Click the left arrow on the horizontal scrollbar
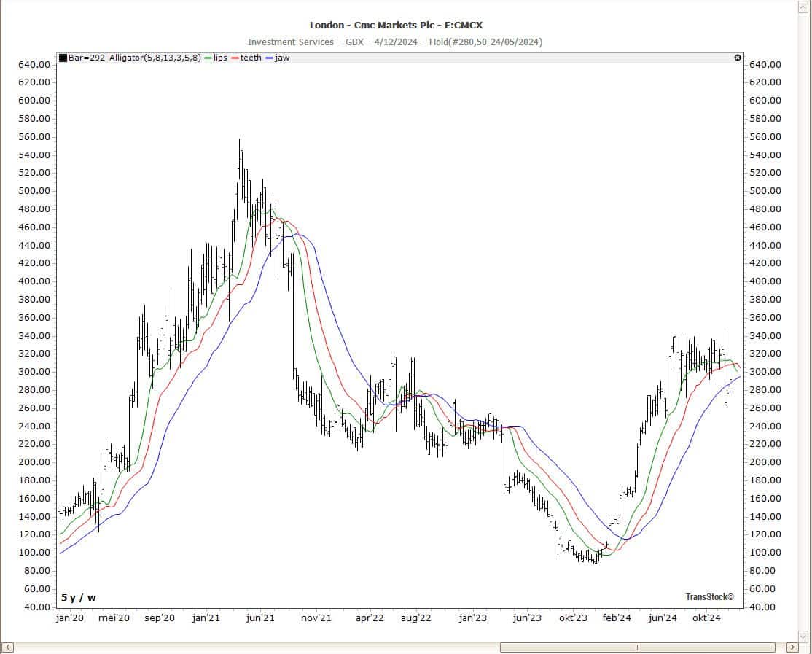 (x=7, y=647)
